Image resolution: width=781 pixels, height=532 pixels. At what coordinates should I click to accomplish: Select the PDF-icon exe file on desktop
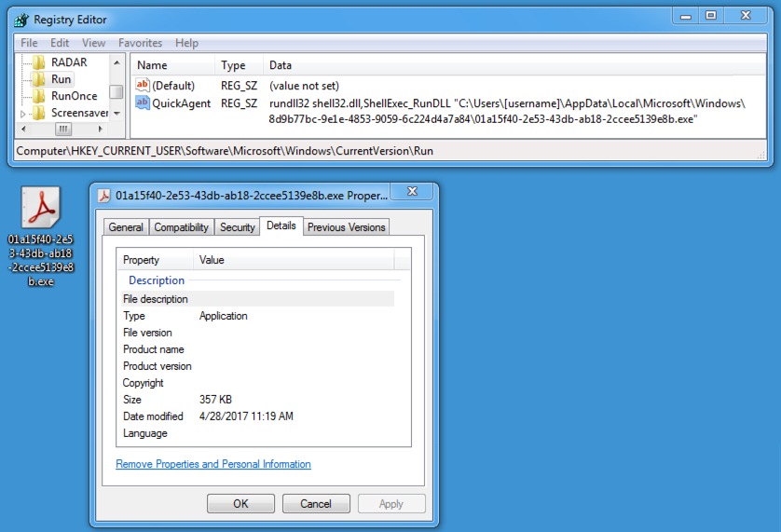coord(41,208)
